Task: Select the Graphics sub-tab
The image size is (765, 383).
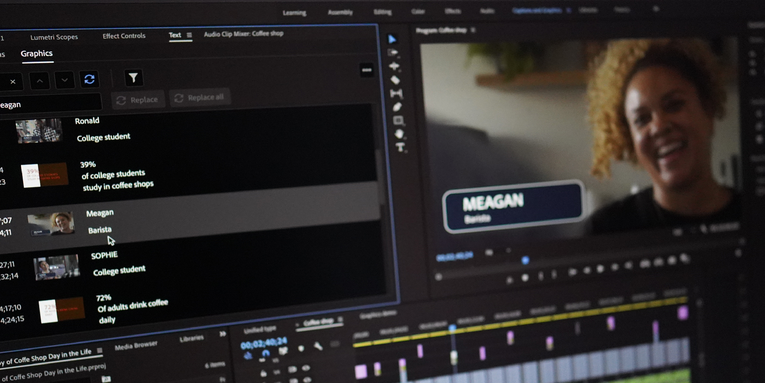Action: [x=36, y=54]
